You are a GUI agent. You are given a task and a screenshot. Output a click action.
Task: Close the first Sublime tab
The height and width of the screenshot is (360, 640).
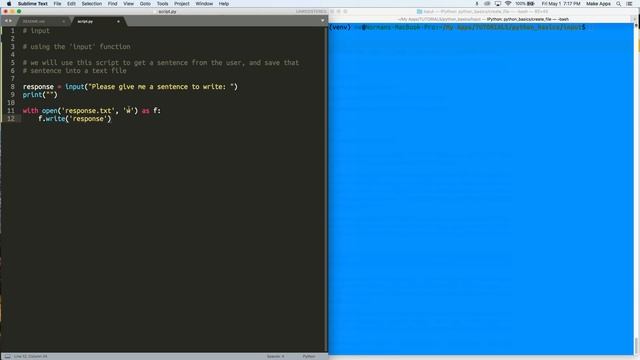[63, 21]
